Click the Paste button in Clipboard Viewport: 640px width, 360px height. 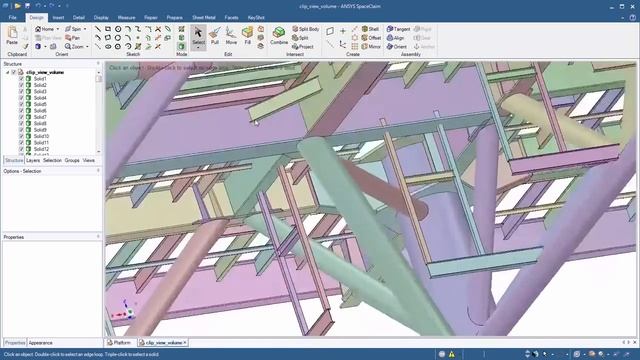(x=12, y=35)
